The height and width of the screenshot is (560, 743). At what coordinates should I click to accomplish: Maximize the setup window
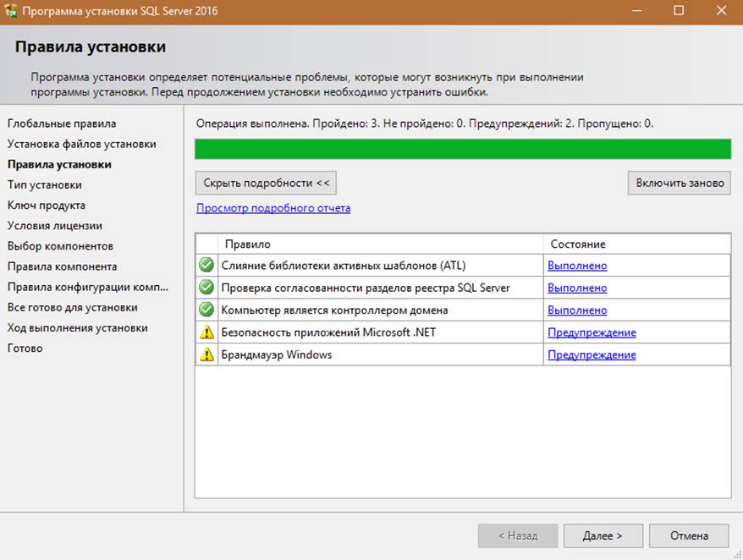pyautogui.click(x=679, y=10)
